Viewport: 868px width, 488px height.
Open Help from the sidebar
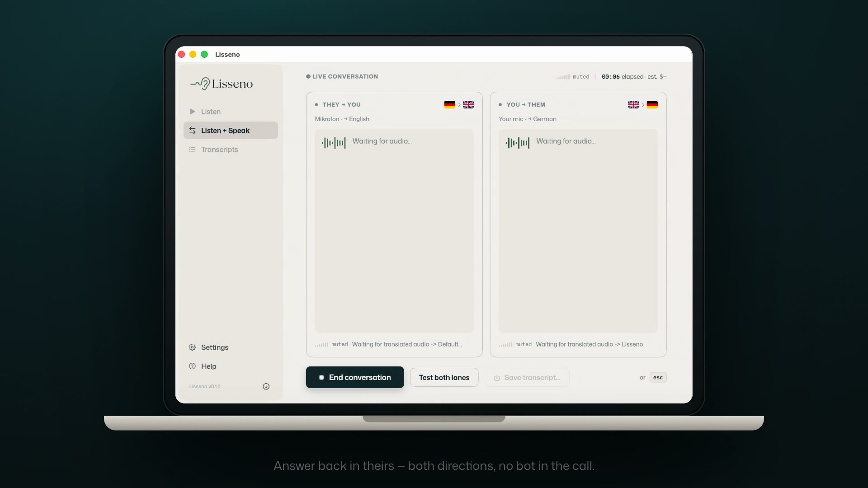(231, 366)
